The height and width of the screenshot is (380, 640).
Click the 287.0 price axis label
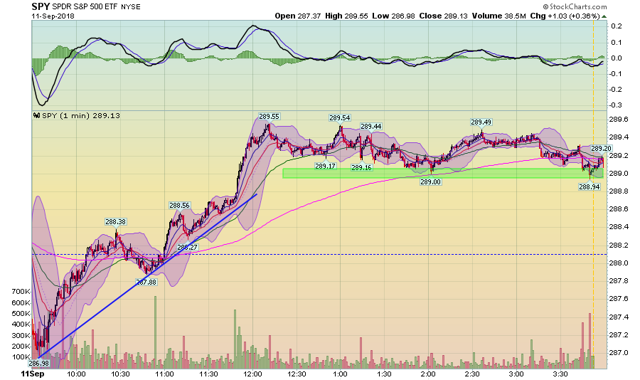[618, 353]
